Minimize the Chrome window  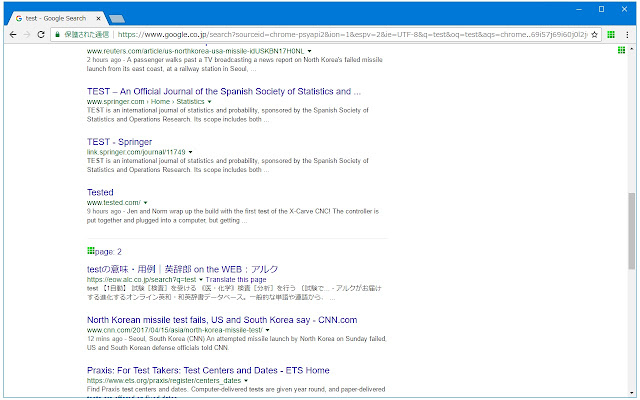[579, 9]
